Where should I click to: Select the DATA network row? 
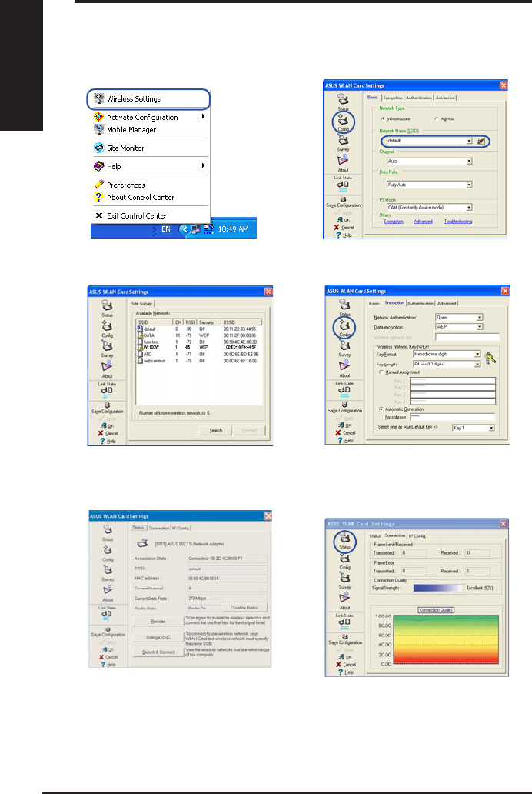[x=199, y=335]
